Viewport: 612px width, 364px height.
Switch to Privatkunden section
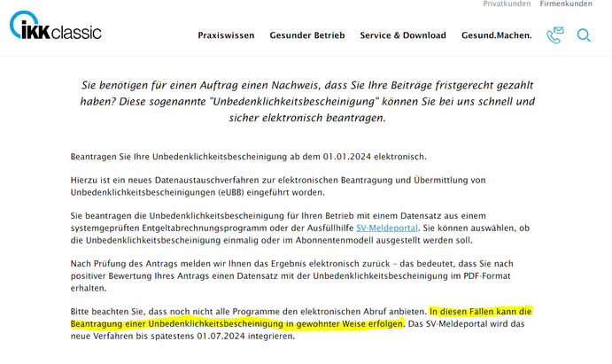(507, 4)
